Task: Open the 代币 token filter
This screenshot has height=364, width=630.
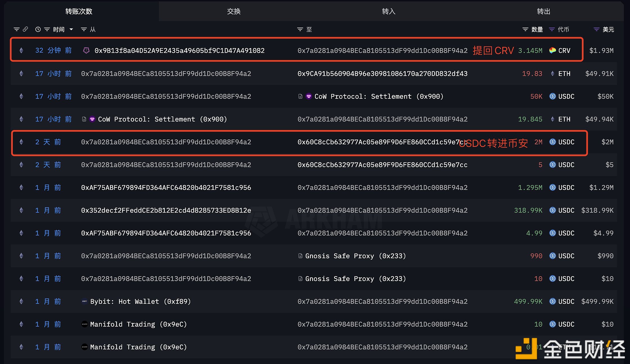Action: coord(552,29)
